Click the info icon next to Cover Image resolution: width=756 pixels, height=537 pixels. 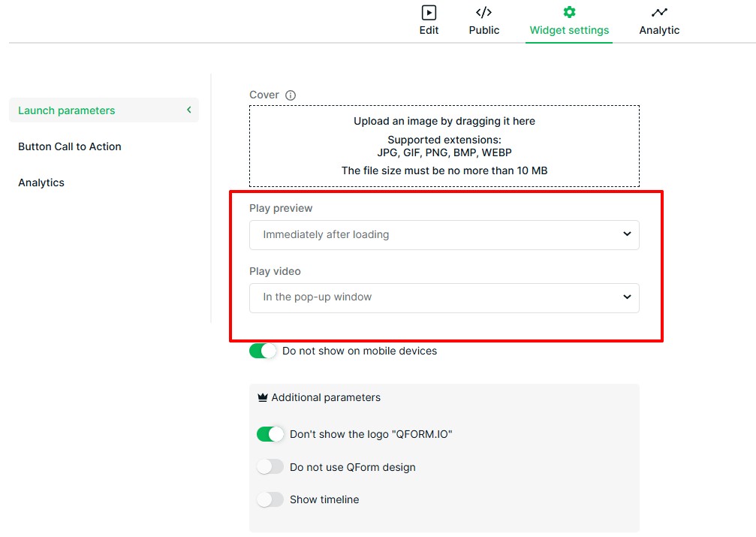291,95
